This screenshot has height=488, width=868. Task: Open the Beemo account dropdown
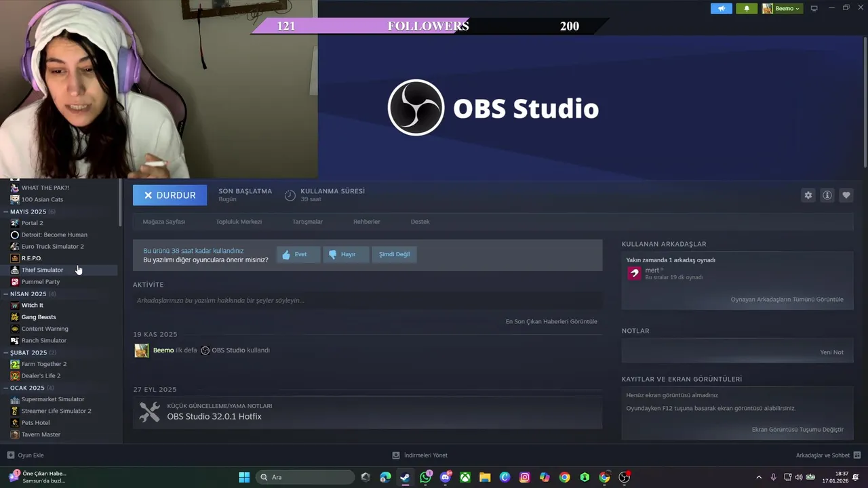[781, 8]
